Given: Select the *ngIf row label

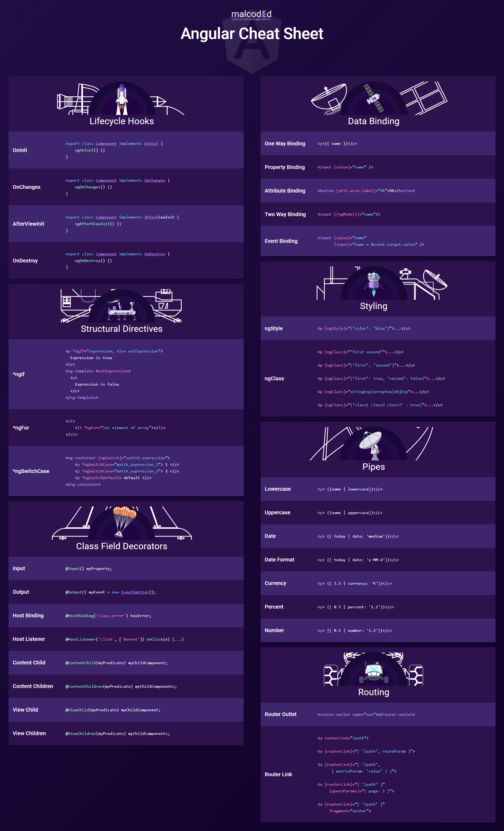Looking at the screenshot, I should coord(19,374).
